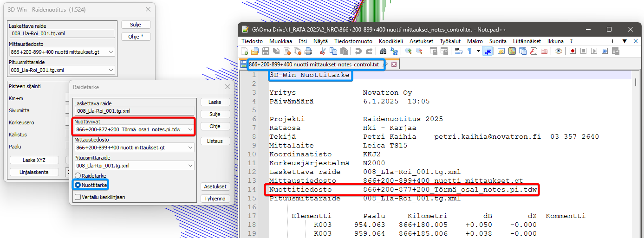Expand the Nuottiviivat dropdown list
The height and width of the screenshot is (238, 644).
click(189, 129)
